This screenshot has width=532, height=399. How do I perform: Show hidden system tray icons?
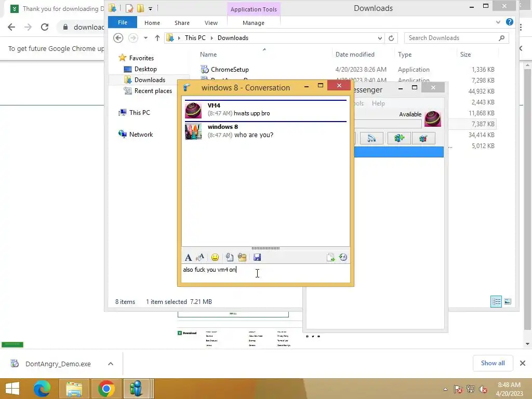point(445,389)
